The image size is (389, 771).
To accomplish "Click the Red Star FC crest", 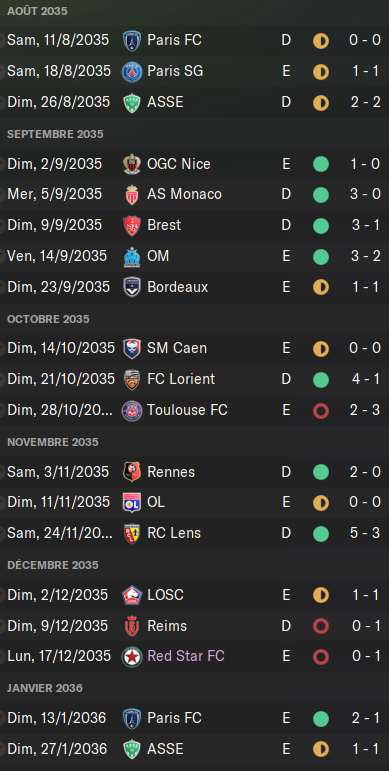I will pyautogui.click(x=132, y=656).
